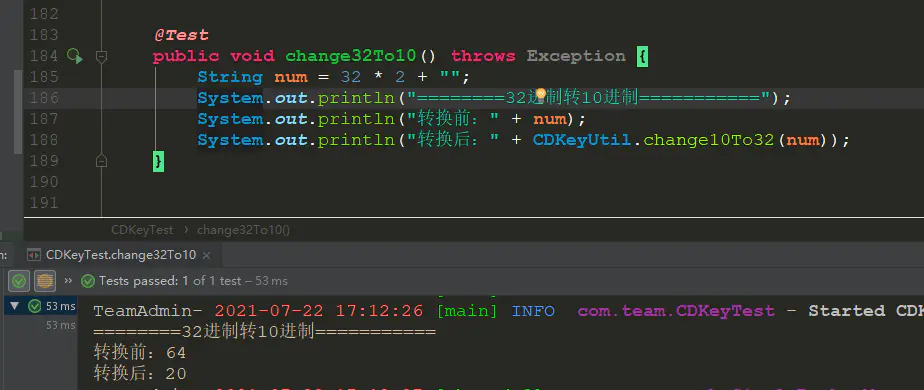
Task: Select the child test row showing 53 ms
Action: (x=61, y=325)
